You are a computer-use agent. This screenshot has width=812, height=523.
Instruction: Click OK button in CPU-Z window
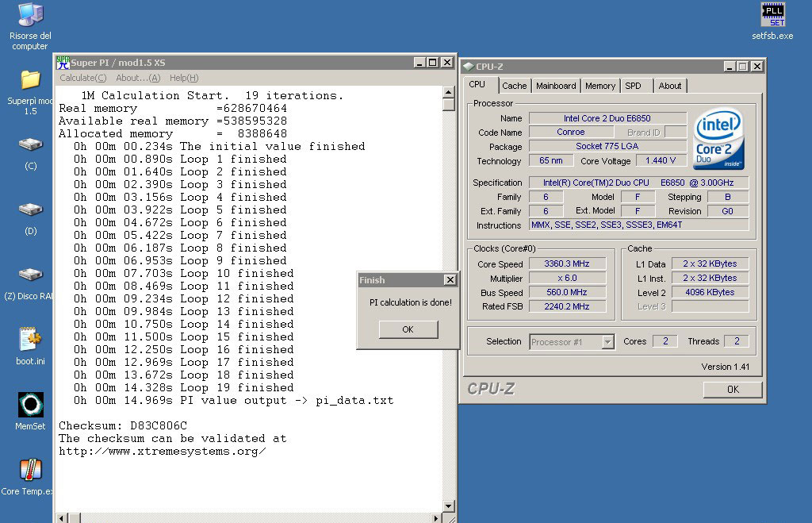tap(733, 389)
